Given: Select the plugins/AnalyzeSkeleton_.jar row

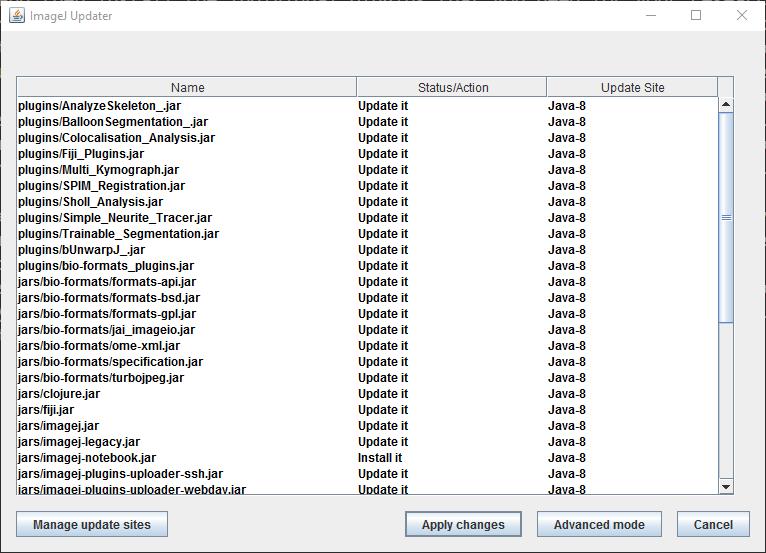Looking at the screenshot, I should pyautogui.click(x=113, y=106).
